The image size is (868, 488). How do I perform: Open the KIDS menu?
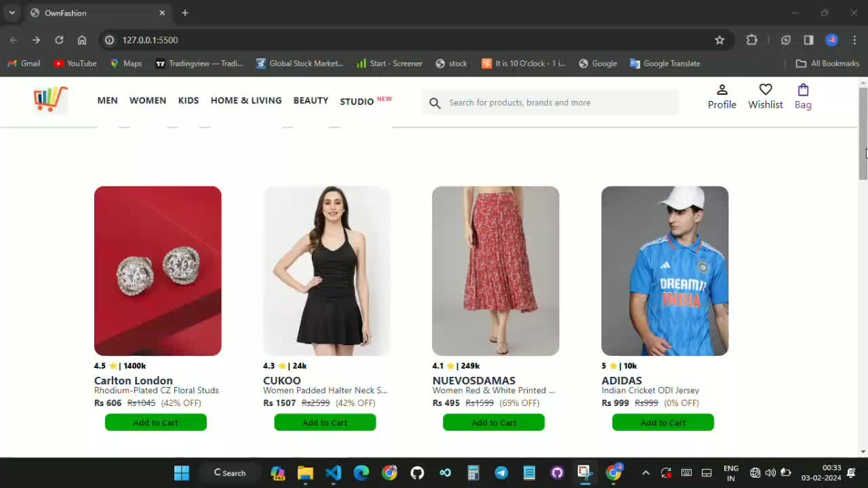[189, 100]
